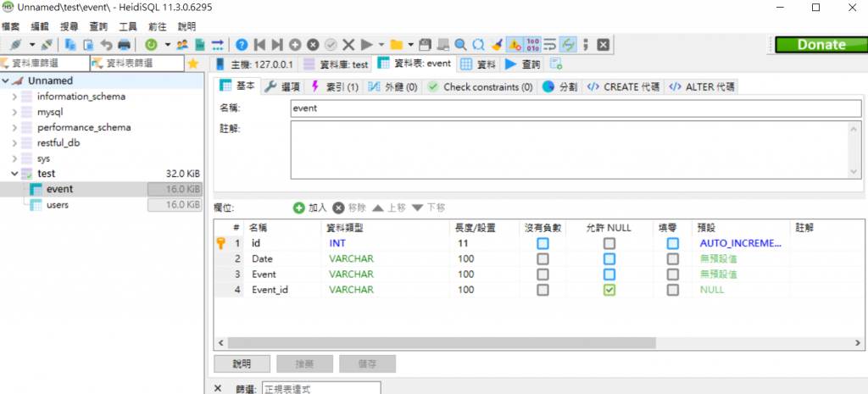Toggle unsigned checkbox for id column
This screenshot has width=868, height=394.
[543, 243]
